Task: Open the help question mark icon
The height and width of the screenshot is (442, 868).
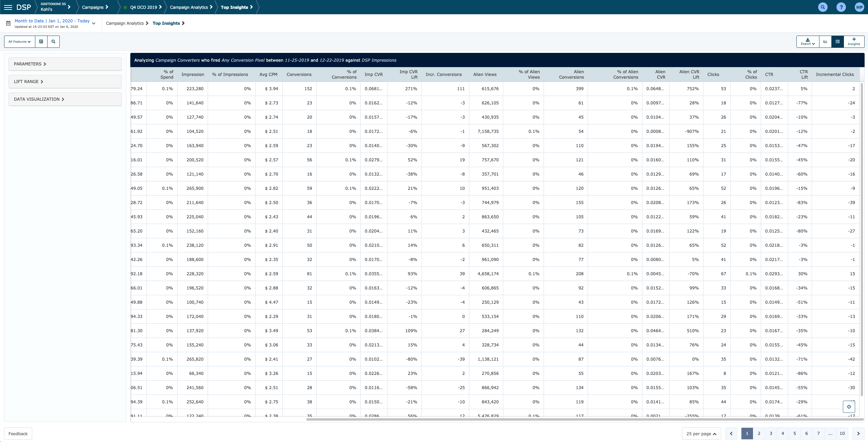Action: point(841,7)
